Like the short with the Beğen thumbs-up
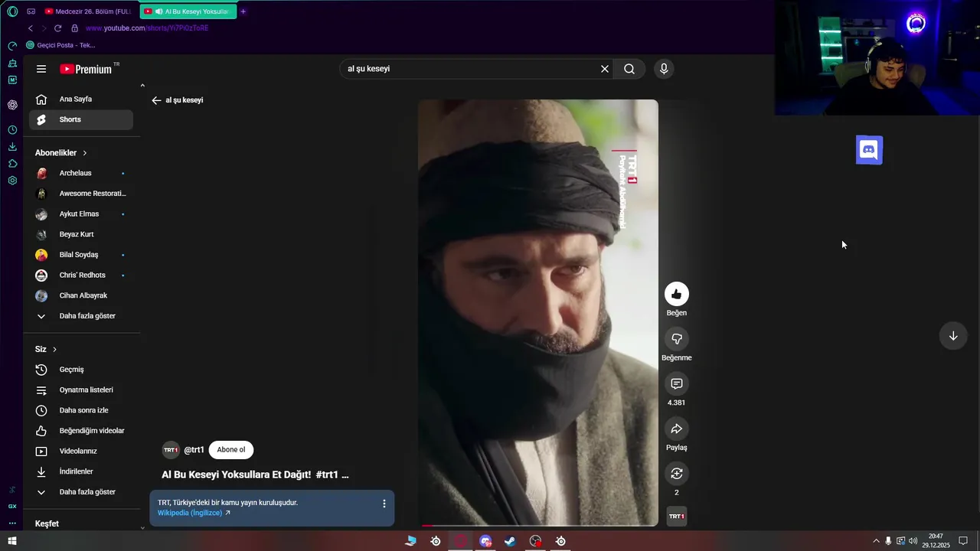Screen dimensions: 980x551 coord(676,294)
